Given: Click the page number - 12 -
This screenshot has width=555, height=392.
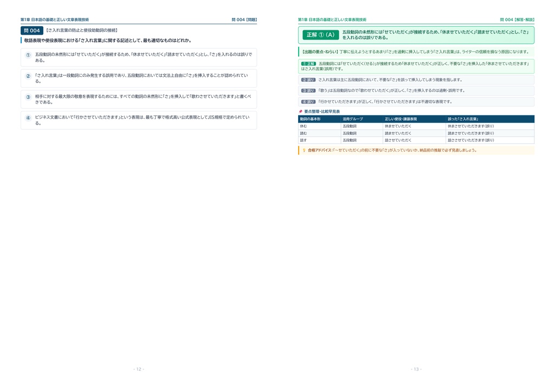Looking at the screenshot, I should [139, 369].
